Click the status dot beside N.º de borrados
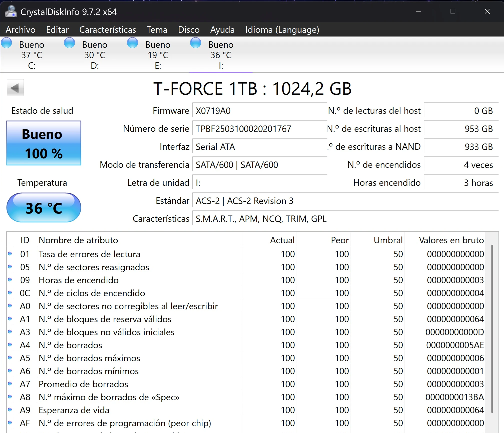 10,345
